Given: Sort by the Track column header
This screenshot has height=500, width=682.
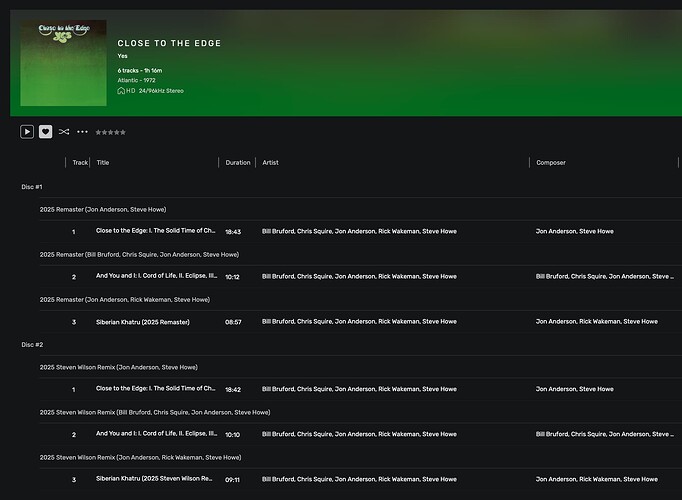Looking at the screenshot, I should point(80,163).
